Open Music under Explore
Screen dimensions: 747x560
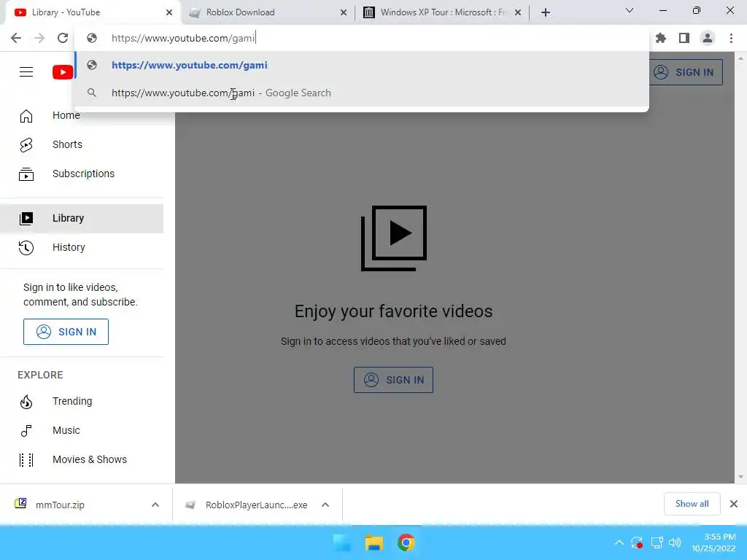(82, 430)
